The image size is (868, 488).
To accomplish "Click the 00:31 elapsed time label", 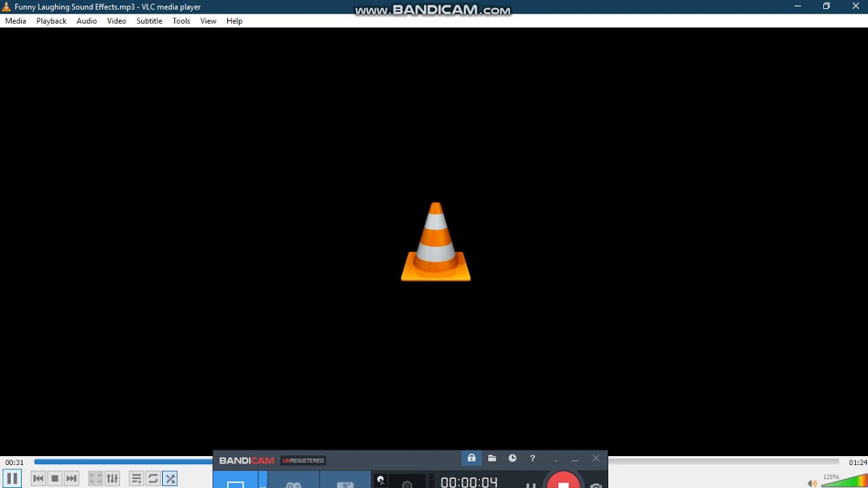I will click(14, 462).
